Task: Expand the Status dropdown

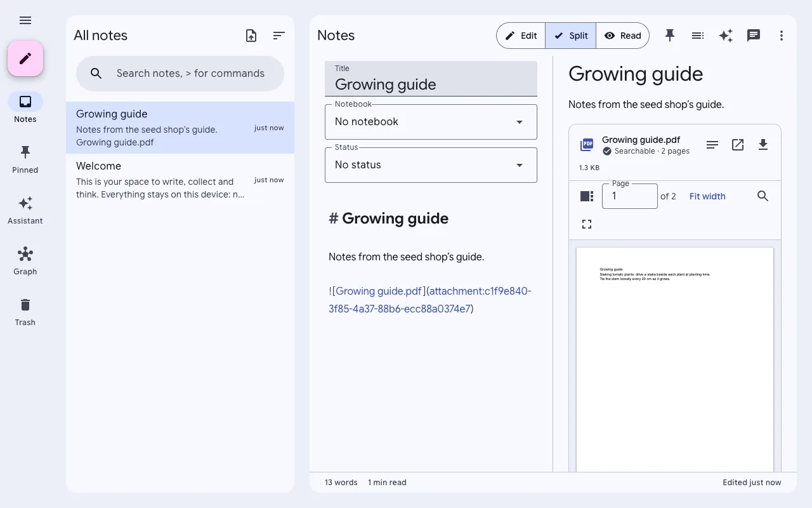Action: click(x=431, y=164)
